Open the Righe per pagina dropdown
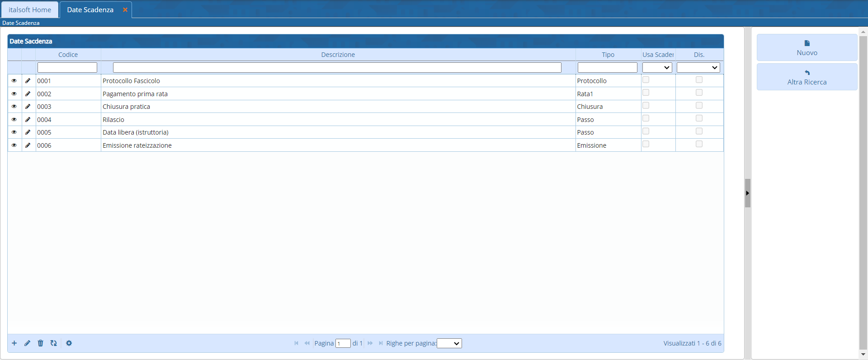This screenshot has width=868, height=360. (x=449, y=344)
